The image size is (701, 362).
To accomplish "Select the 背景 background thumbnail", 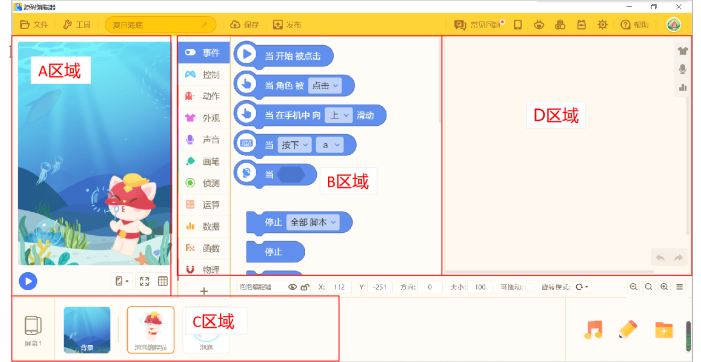I will click(87, 330).
